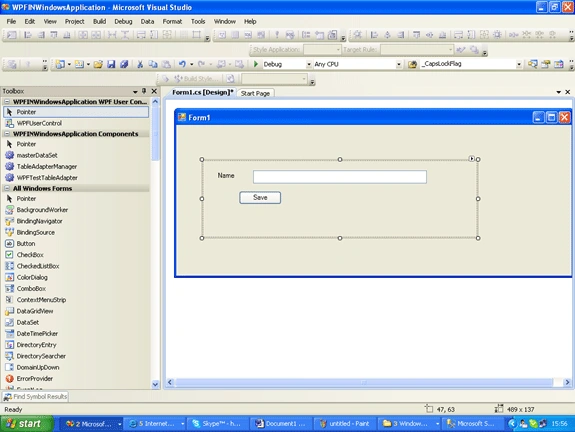The height and width of the screenshot is (432, 575).
Task: Switch to Document1 in the taskbar
Action: point(281,424)
